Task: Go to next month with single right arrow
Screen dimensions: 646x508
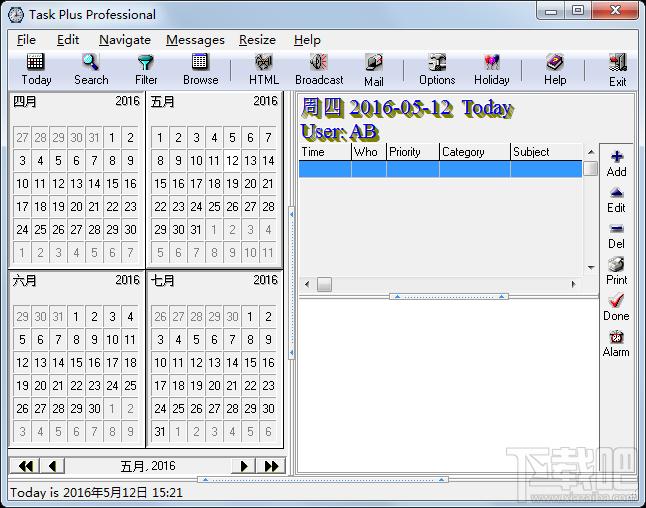Action: [x=243, y=466]
